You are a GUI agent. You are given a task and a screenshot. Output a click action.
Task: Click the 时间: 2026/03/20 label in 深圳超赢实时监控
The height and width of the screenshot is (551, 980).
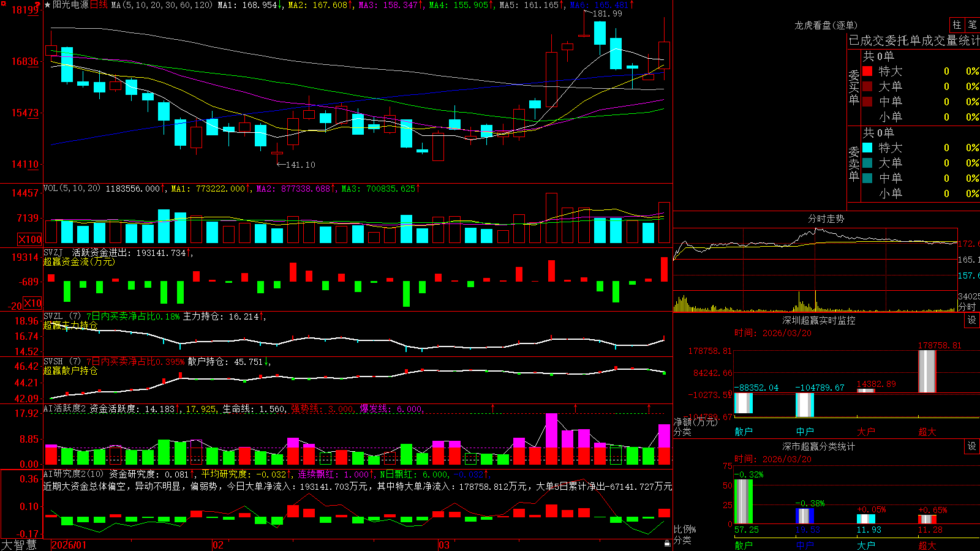773,333
